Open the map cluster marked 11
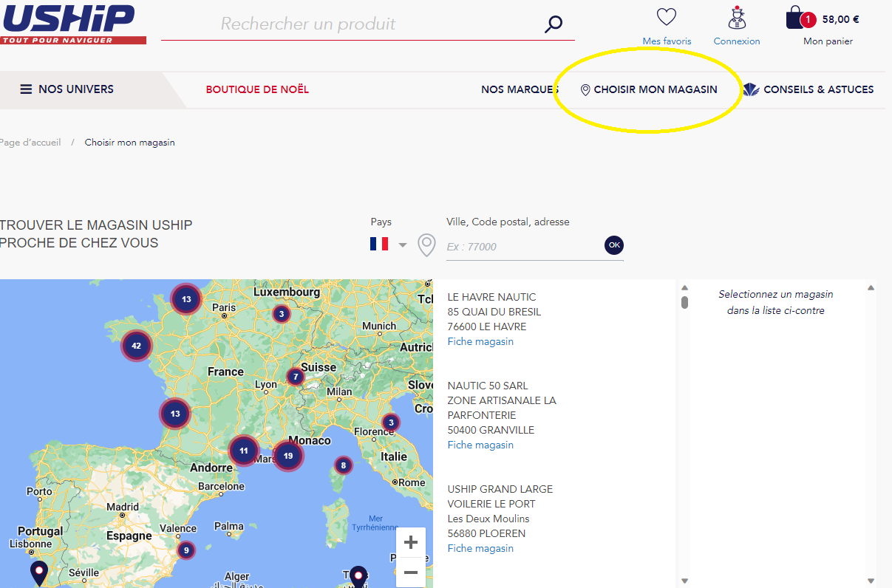Image resolution: width=892 pixels, height=588 pixels. click(243, 450)
